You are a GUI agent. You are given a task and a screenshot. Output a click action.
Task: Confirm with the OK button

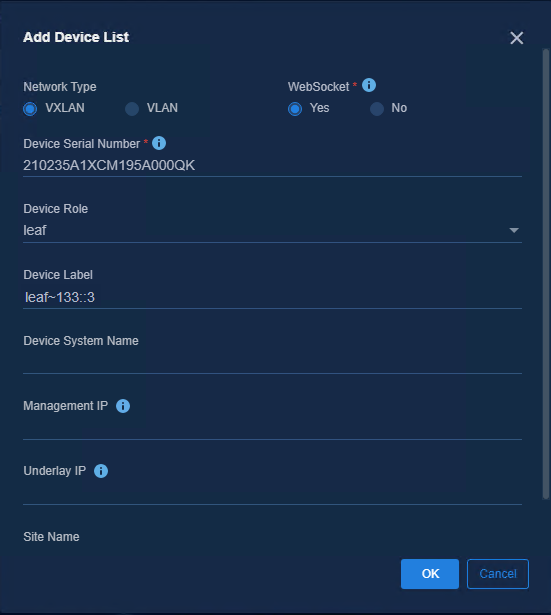pyautogui.click(x=430, y=574)
